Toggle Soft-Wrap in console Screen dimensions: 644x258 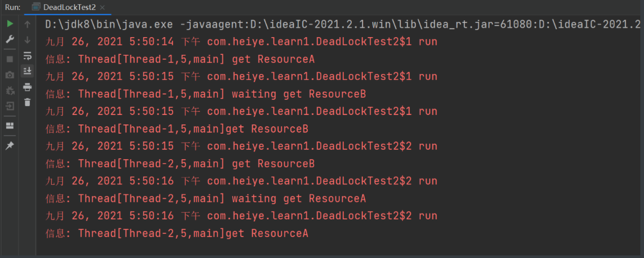28,55
